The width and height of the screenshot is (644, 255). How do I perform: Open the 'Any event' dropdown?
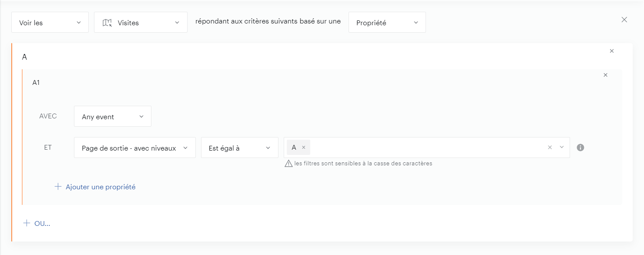point(112,117)
